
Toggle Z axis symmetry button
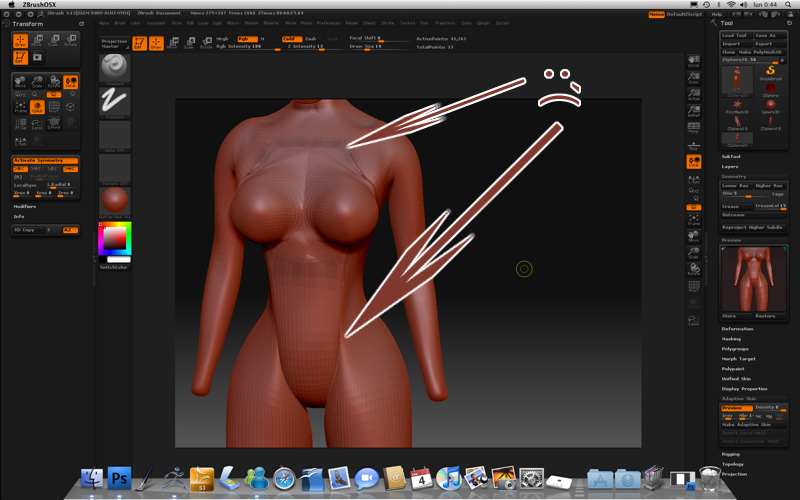pyautogui.click(x=53, y=168)
